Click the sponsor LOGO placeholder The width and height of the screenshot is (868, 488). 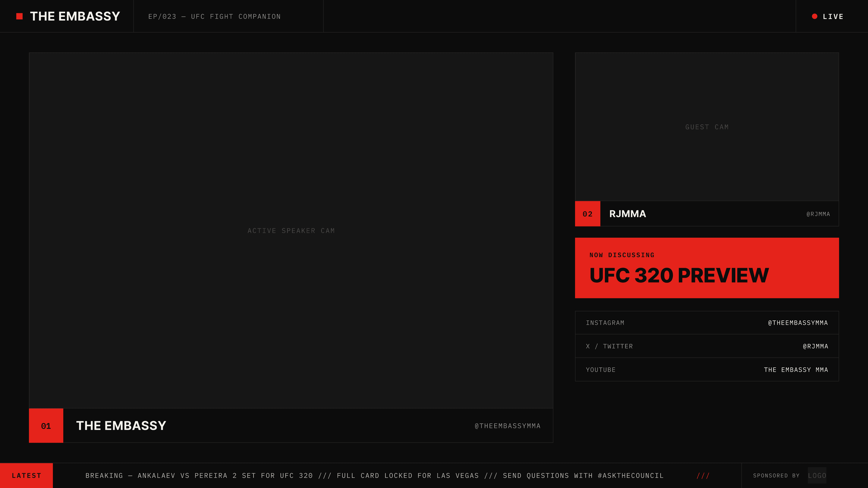click(817, 476)
